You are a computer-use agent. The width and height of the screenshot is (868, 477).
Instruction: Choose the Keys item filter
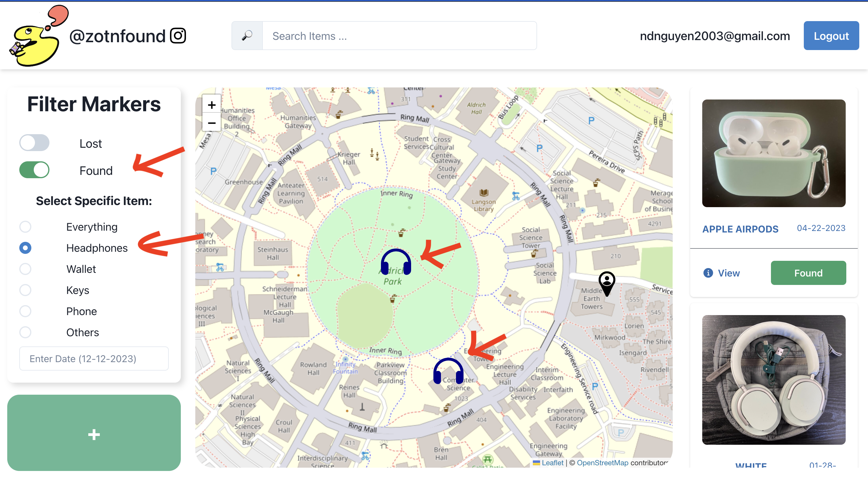[x=25, y=290]
